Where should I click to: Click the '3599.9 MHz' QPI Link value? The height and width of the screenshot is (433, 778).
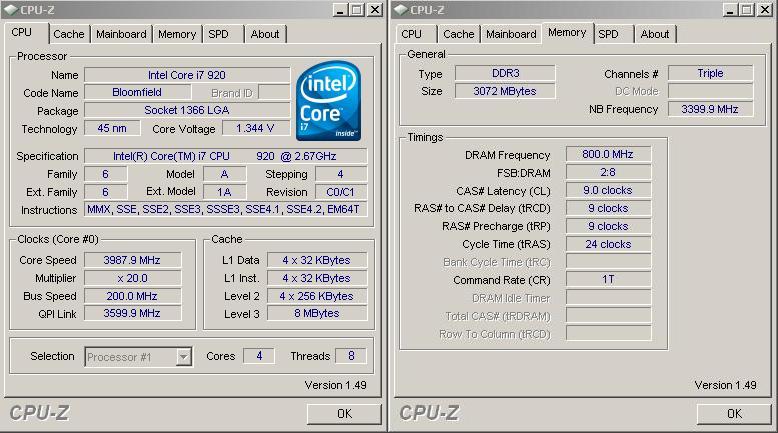pos(132,313)
